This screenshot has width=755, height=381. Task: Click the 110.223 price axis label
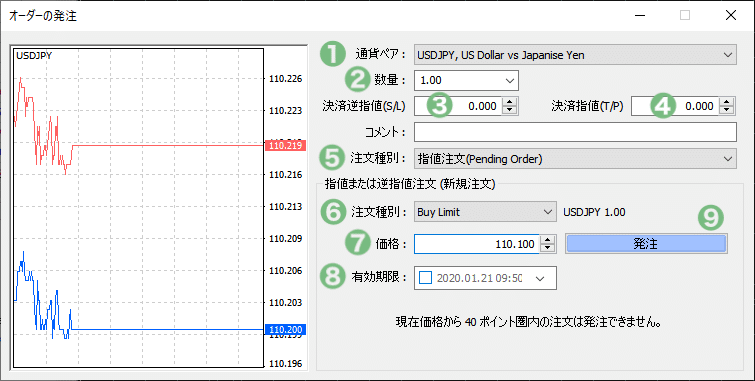tap(286, 111)
